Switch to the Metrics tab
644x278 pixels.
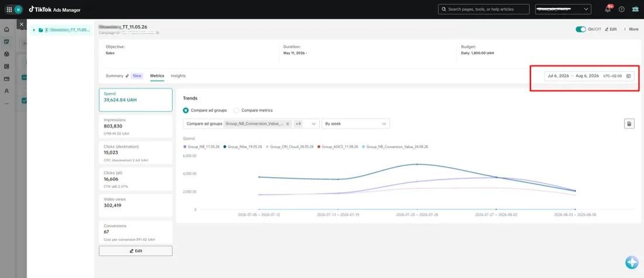157,76
